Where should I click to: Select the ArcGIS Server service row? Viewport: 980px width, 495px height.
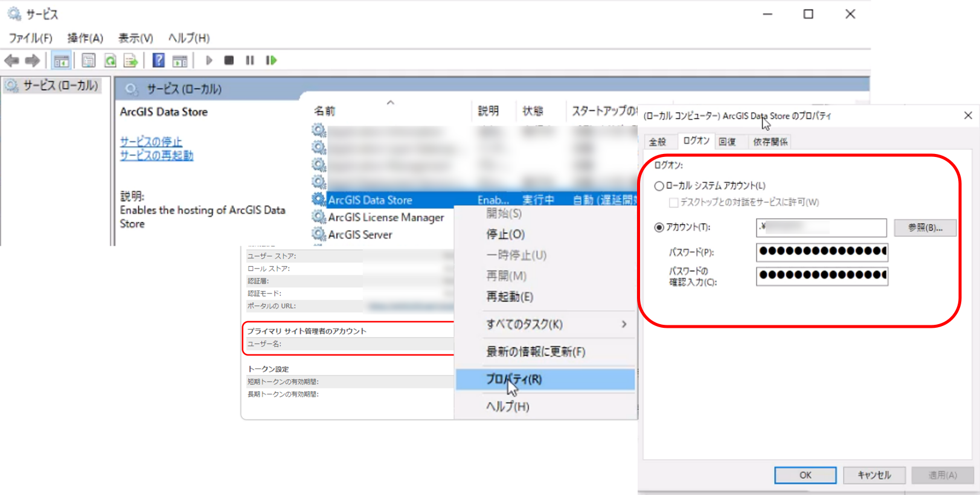(360, 235)
